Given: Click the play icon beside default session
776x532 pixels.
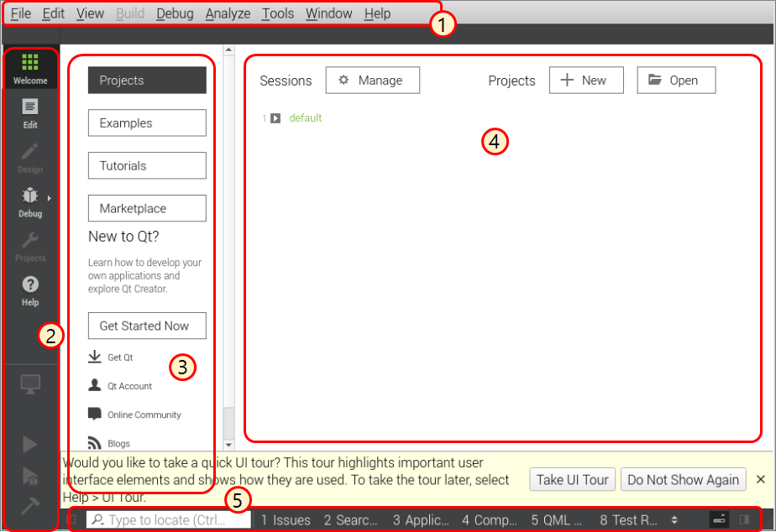Looking at the screenshot, I should pyautogui.click(x=275, y=118).
